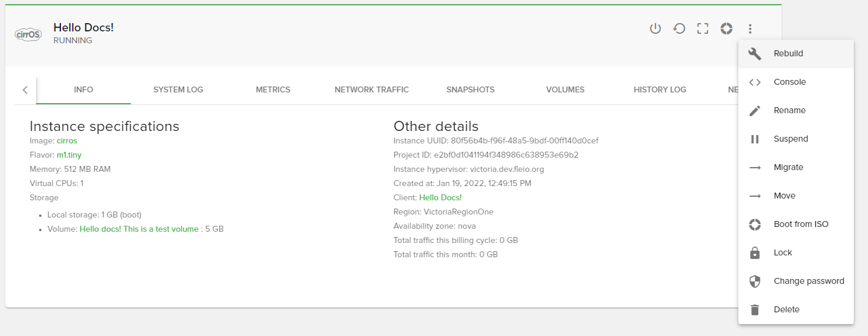Click the square brackets icon in header

(703, 28)
